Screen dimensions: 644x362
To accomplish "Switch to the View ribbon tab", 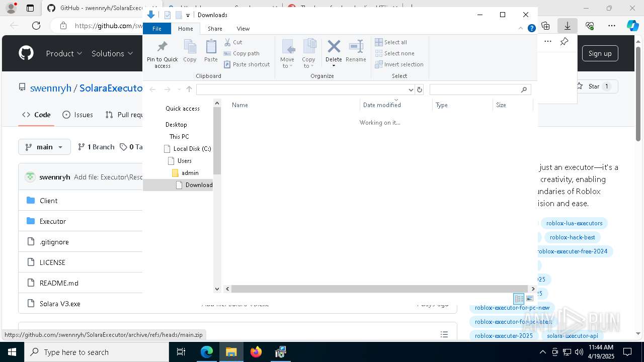I will point(243,29).
